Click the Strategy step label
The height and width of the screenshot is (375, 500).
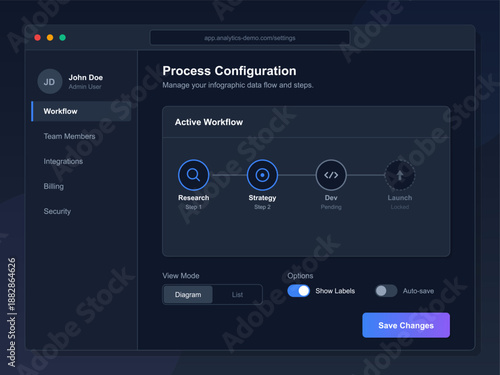pyautogui.click(x=262, y=198)
